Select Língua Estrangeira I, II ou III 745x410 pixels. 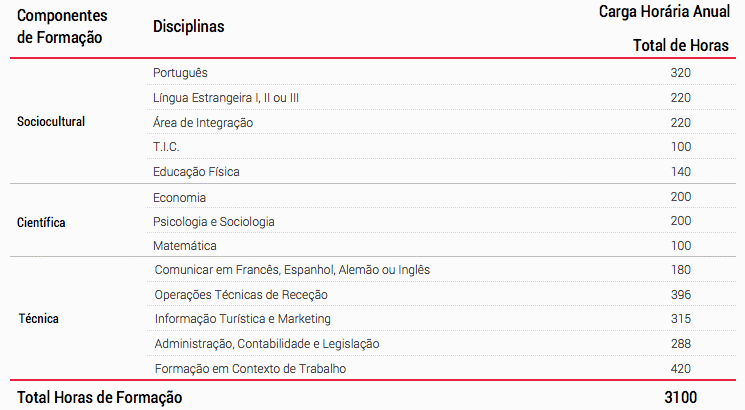point(226,98)
